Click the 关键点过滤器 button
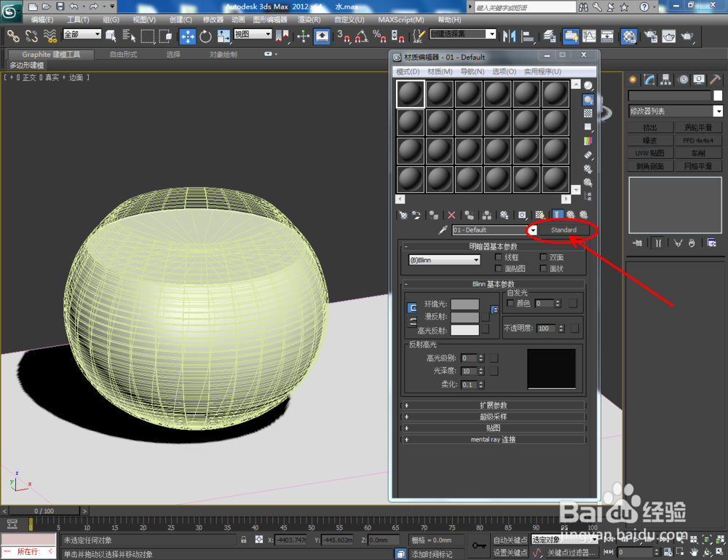Viewport: 728px width, 560px height. tap(571, 552)
